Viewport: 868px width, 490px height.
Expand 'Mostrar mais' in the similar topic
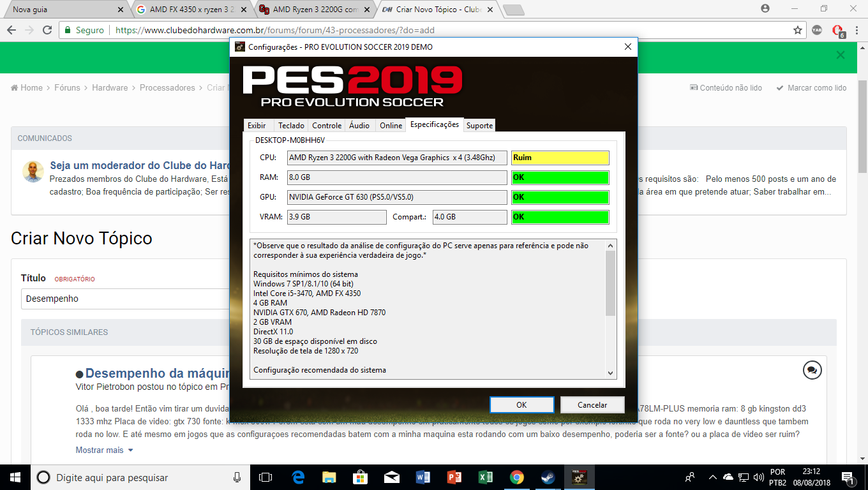coord(105,450)
